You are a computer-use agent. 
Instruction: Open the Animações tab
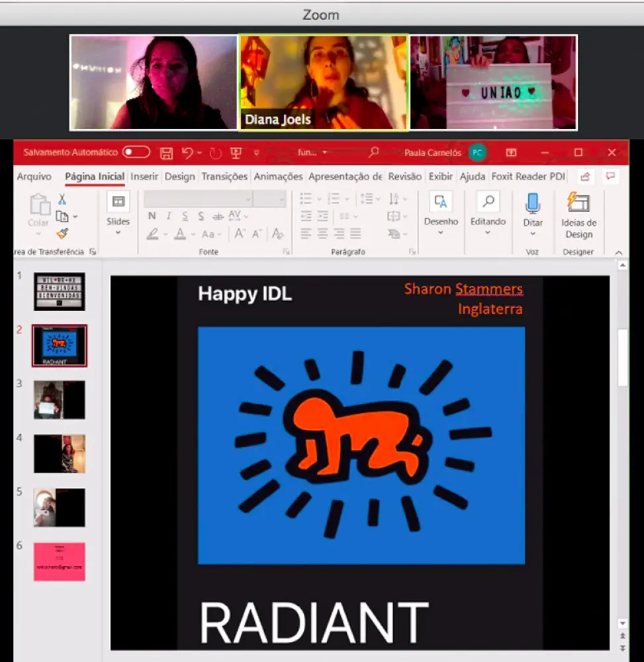point(278,177)
